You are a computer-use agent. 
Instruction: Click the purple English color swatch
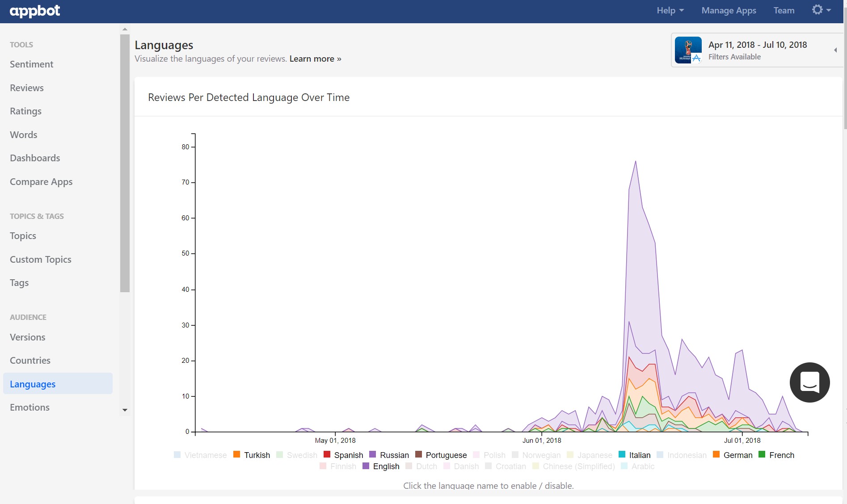point(366,466)
